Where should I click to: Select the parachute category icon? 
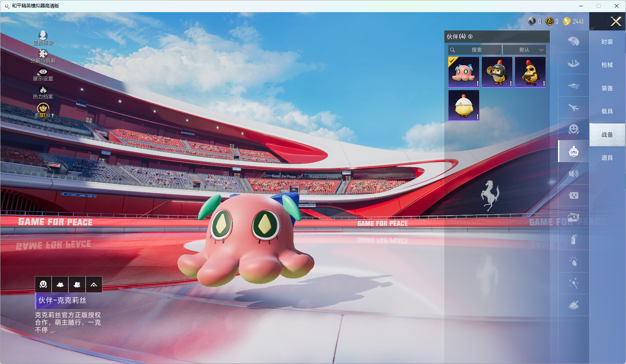click(574, 41)
